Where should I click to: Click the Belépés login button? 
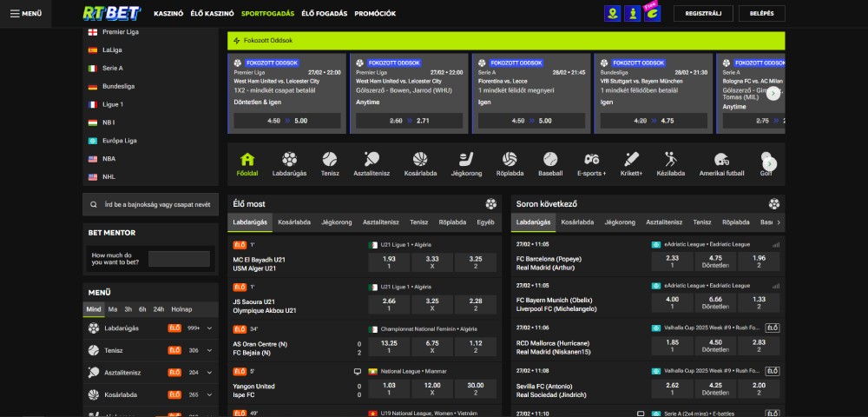[762, 13]
